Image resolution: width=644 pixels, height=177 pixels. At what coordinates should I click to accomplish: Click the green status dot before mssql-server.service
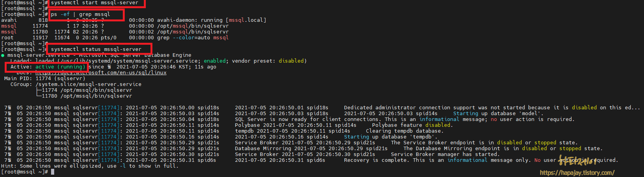(3, 55)
